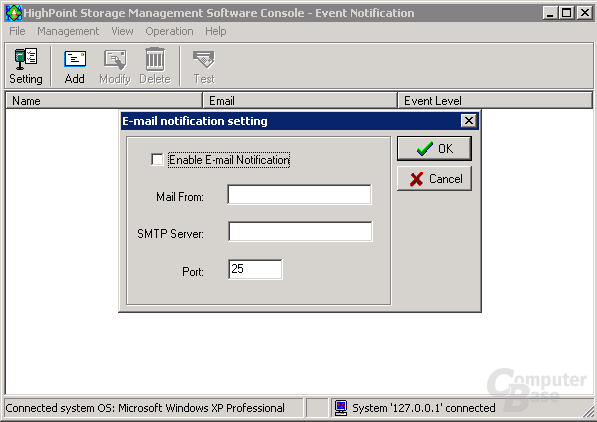The width and height of the screenshot is (597, 422).
Task: Click the HighPoint app icon in title bar
Action: (14, 13)
